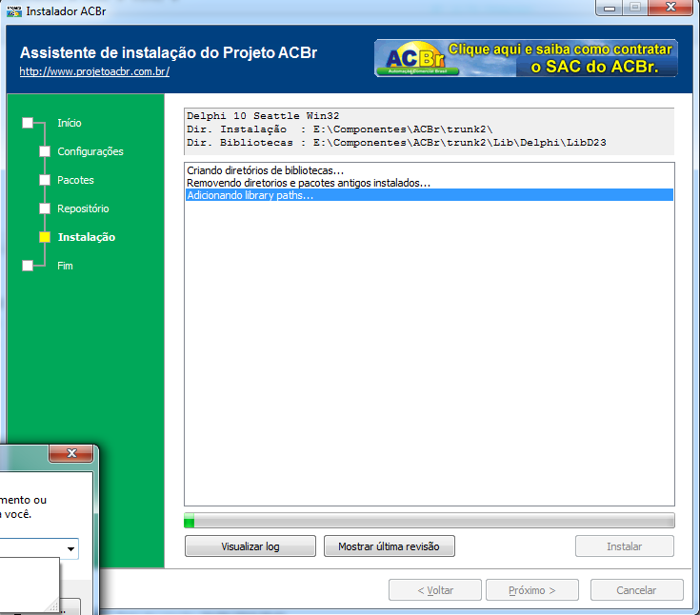Image resolution: width=700 pixels, height=615 pixels.
Task: Click the installation progress bar
Action: [429, 521]
